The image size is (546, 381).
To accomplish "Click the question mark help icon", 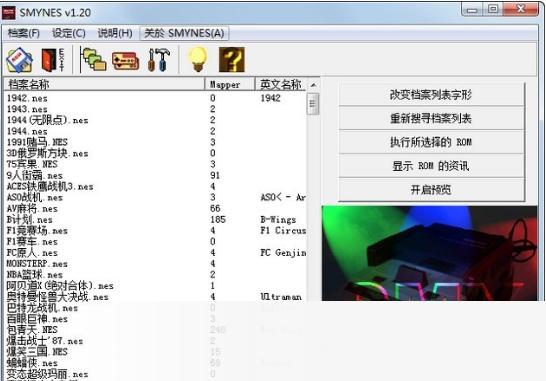I will click(x=232, y=60).
